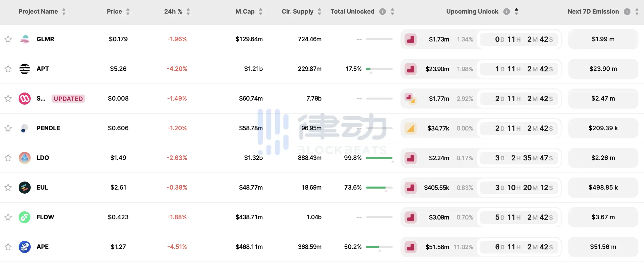
Task: Sort by M.Cap using sort arrows
Action: point(261,12)
